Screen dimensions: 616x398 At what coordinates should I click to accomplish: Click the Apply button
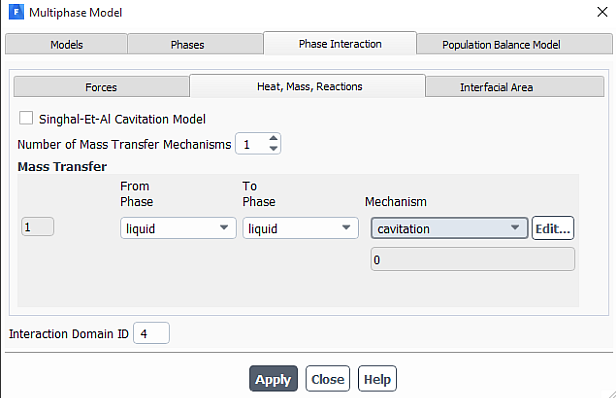(273, 379)
